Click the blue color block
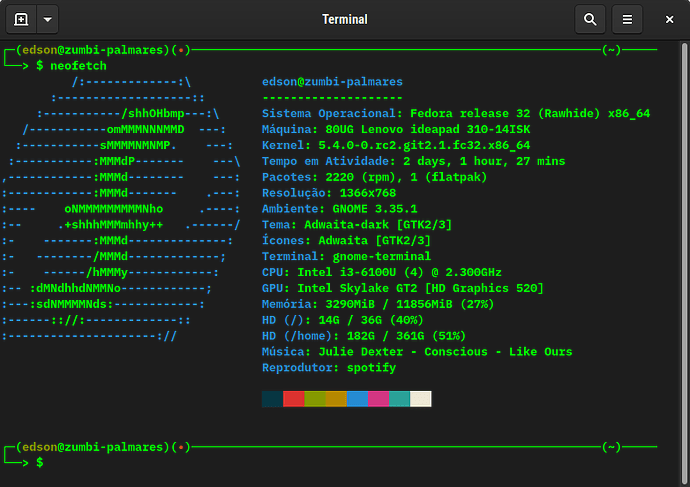This screenshot has width=690, height=487. [357, 399]
